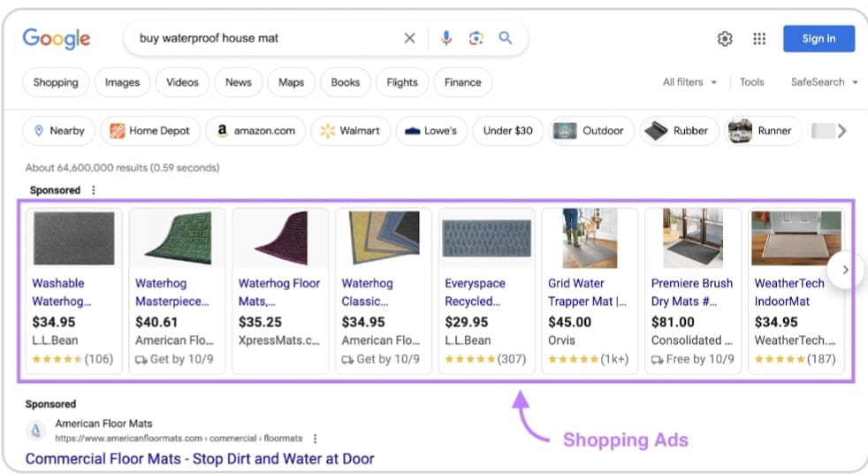Select Runner filter chip

coord(763,131)
